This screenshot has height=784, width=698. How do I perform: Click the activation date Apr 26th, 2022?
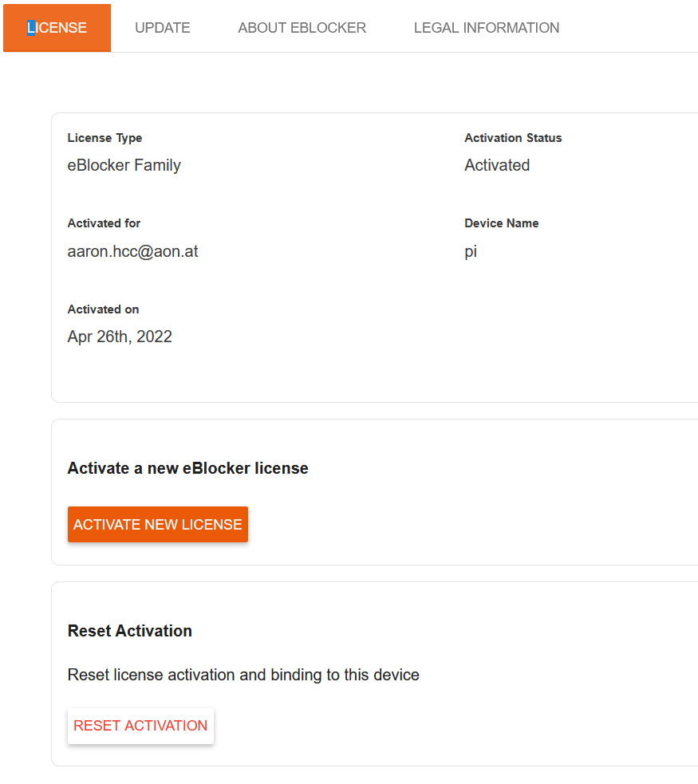point(120,337)
